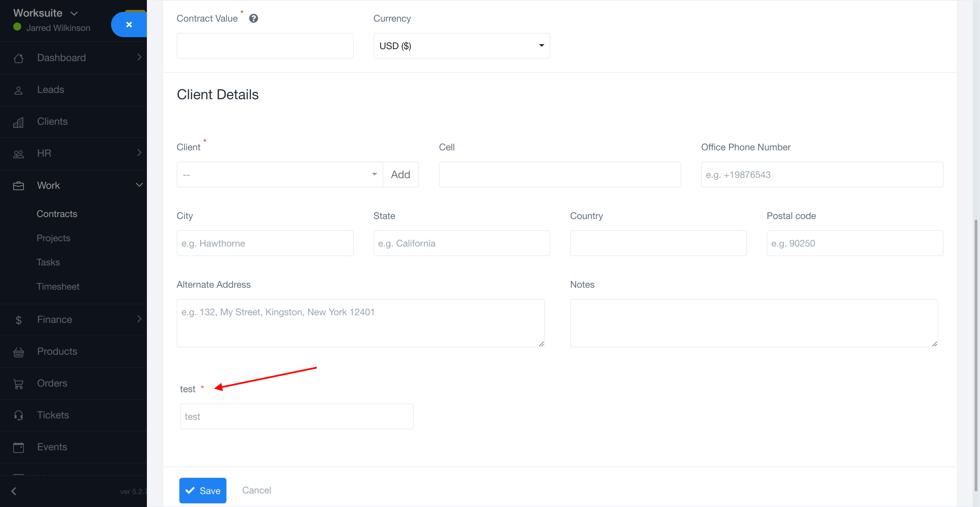Go to the Timesheet submenu item
Image resolution: width=980 pixels, height=507 pixels.
coord(58,286)
